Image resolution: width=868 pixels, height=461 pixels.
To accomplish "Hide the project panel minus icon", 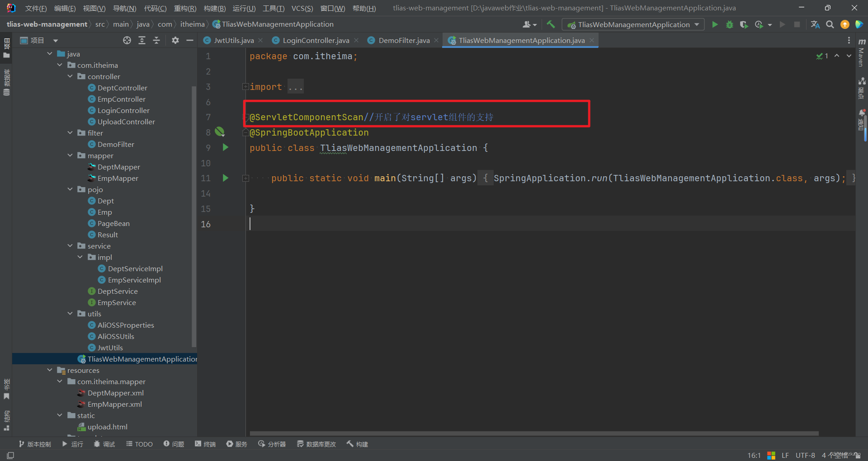I will (190, 40).
